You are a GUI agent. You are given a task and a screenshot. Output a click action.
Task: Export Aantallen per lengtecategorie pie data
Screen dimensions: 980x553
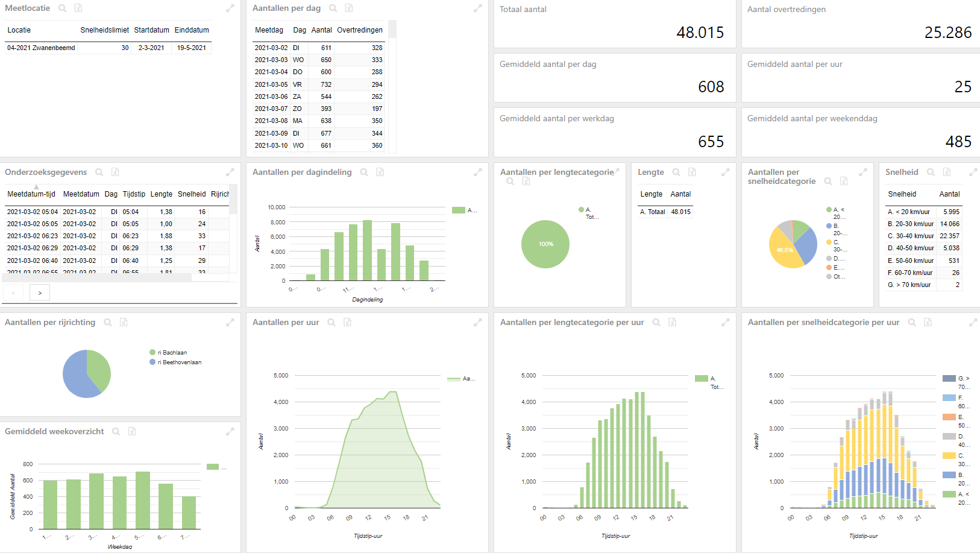(x=526, y=182)
